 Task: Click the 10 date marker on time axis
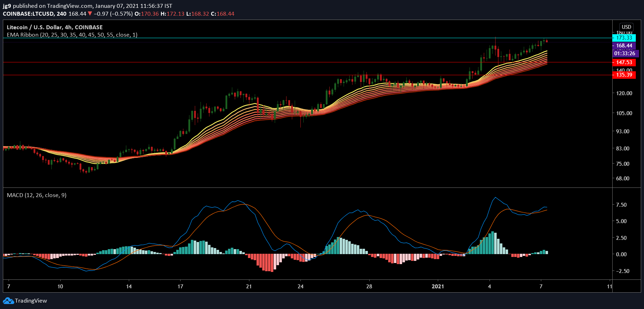[x=60, y=287]
